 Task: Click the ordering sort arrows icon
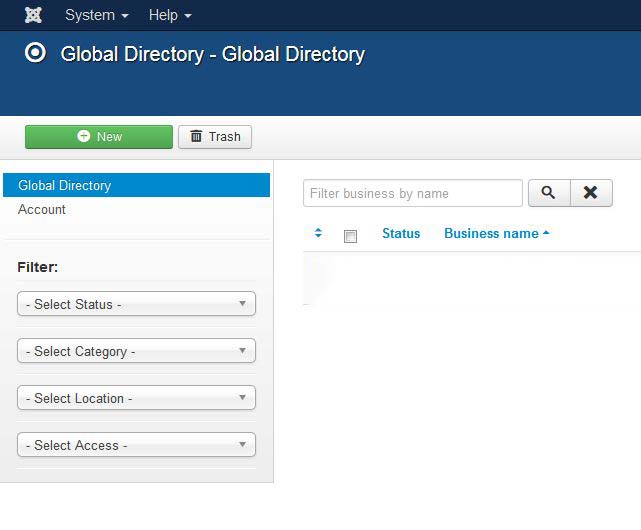click(318, 233)
